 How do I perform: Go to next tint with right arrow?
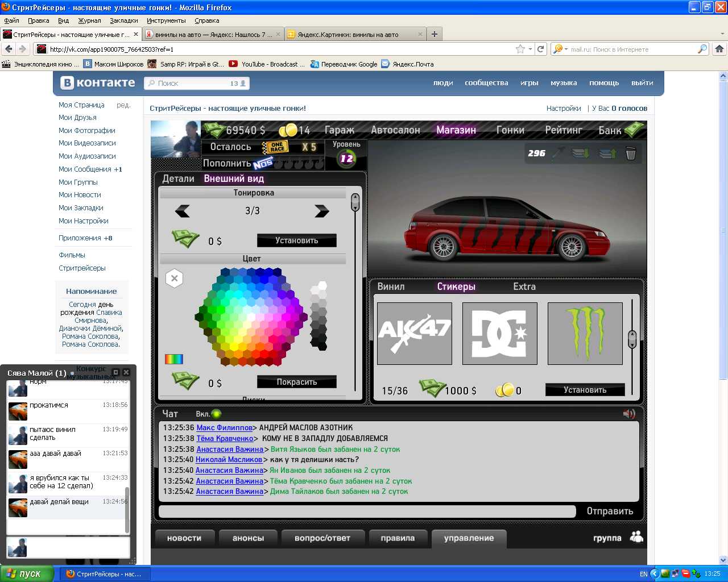[322, 211]
